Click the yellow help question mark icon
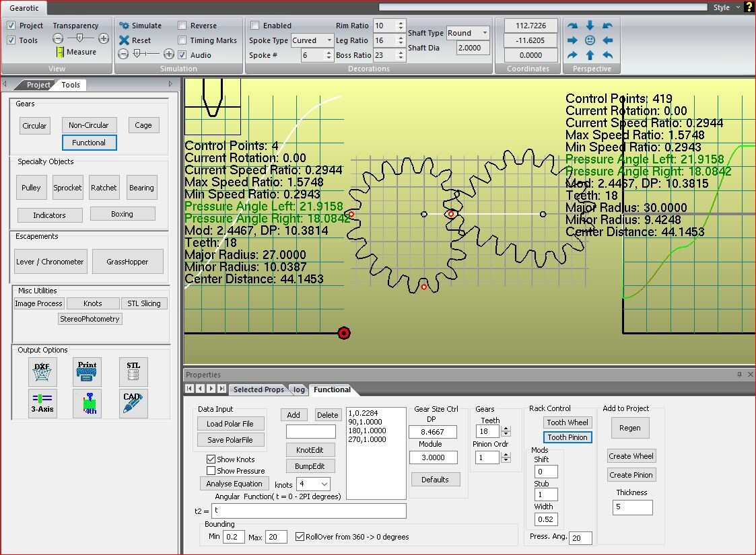 pos(750,7)
